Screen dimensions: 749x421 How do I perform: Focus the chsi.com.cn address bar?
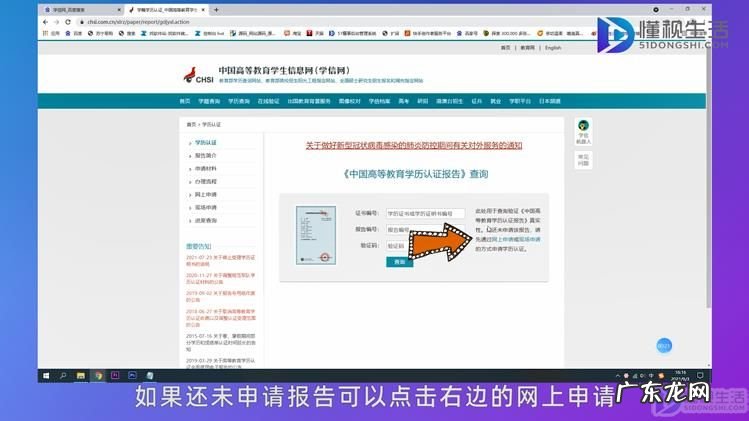138,22
